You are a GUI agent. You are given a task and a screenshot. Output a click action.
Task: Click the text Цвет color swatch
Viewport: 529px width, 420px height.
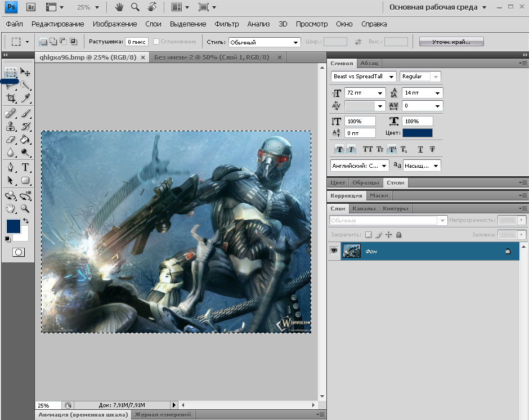point(418,133)
